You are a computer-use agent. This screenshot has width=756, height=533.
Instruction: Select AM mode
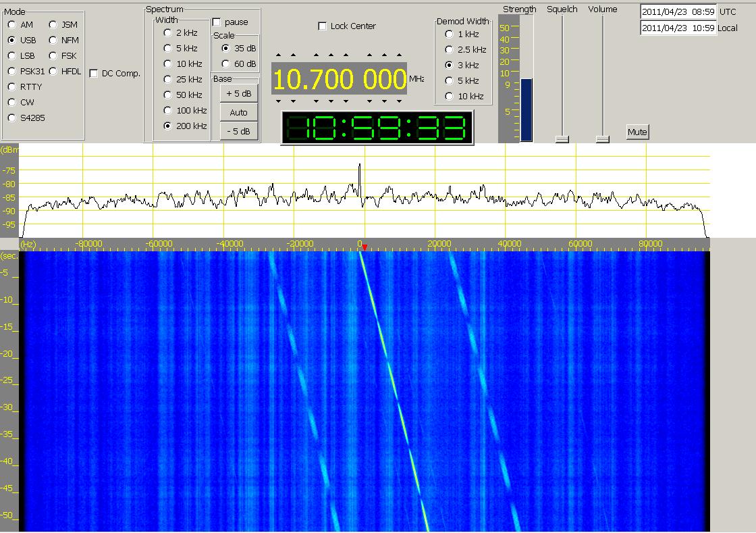11,25
